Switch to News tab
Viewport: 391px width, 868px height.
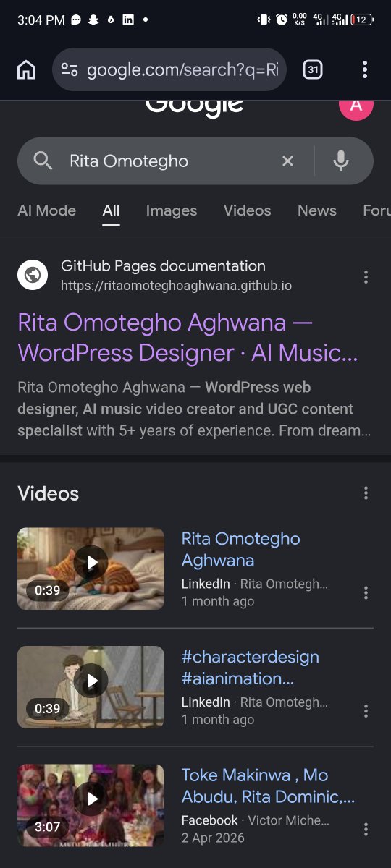(x=317, y=210)
